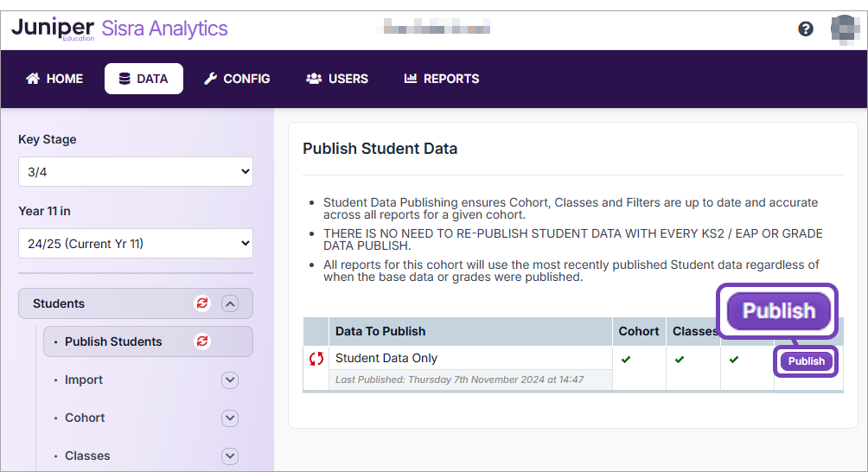
Task: Click the green Classes check mark
Action: click(680, 359)
